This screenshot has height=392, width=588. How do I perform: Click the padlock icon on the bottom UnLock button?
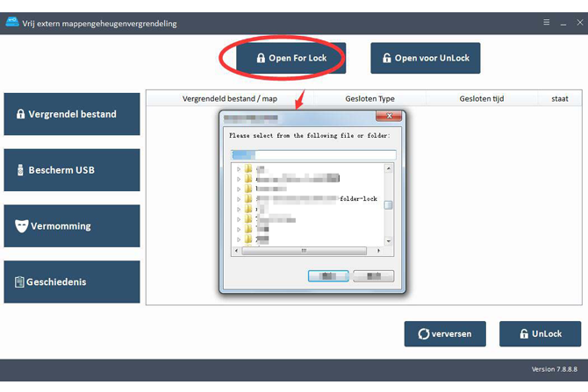pyautogui.click(x=523, y=334)
